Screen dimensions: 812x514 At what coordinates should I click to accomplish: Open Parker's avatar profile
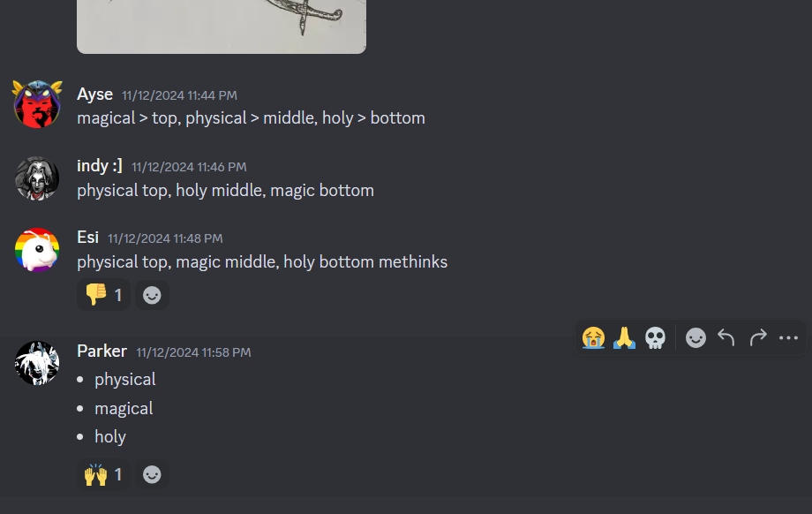[x=37, y=363]
